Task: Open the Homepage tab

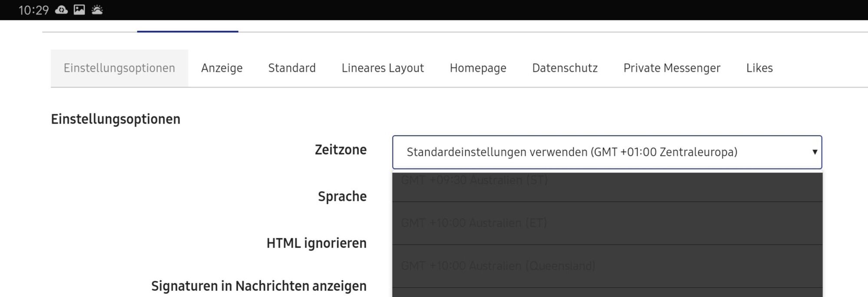Action: [478, 68]
